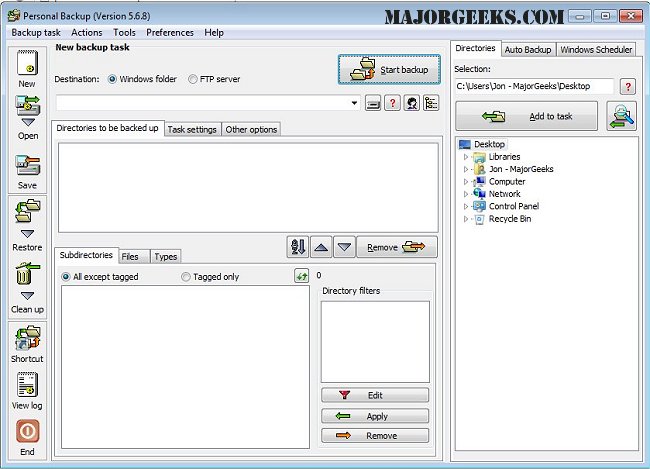Start the backup now

[389, 70]
